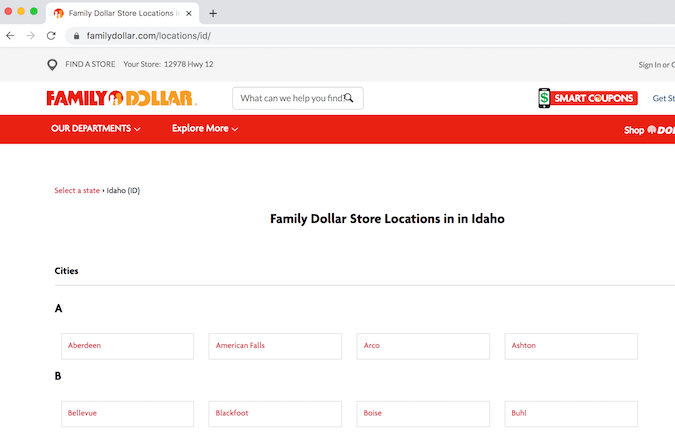Click the green macOS window zoom button
This screenshot has width=675, height=436.
34,11
